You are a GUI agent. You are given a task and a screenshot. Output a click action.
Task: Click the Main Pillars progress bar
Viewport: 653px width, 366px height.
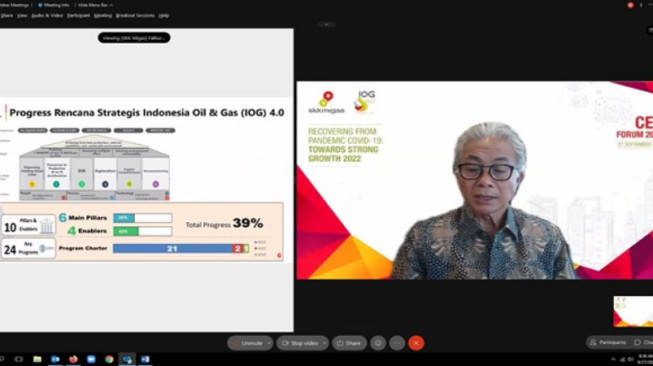coord(142,218)
